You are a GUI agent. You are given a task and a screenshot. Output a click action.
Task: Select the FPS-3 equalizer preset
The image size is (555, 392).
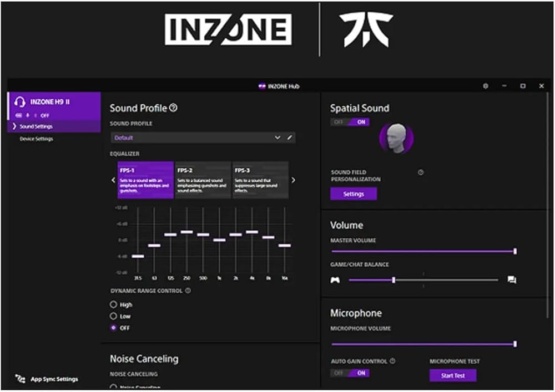click(260, 180)
